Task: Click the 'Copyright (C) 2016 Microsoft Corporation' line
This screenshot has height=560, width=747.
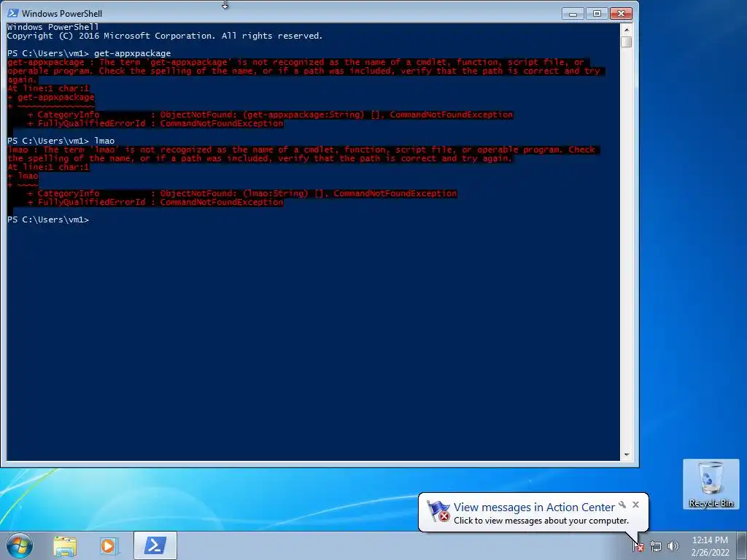Action: tap(165, 36)
